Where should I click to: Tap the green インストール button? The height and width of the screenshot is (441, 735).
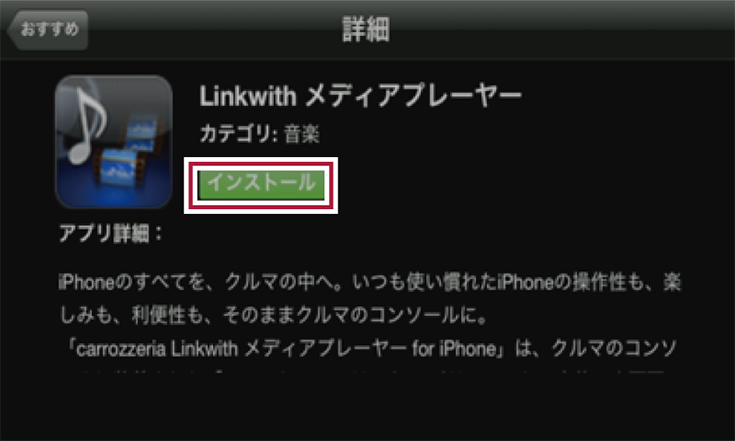[x=261, y=185]
